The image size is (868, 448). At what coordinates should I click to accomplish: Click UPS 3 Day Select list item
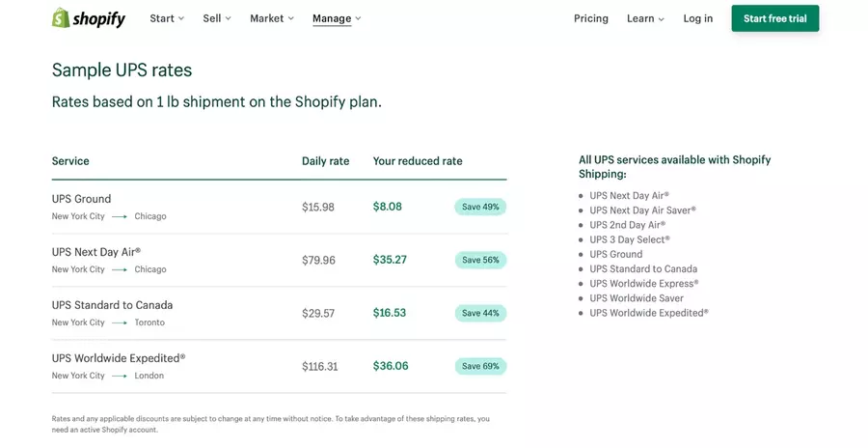tap(630, 239)
